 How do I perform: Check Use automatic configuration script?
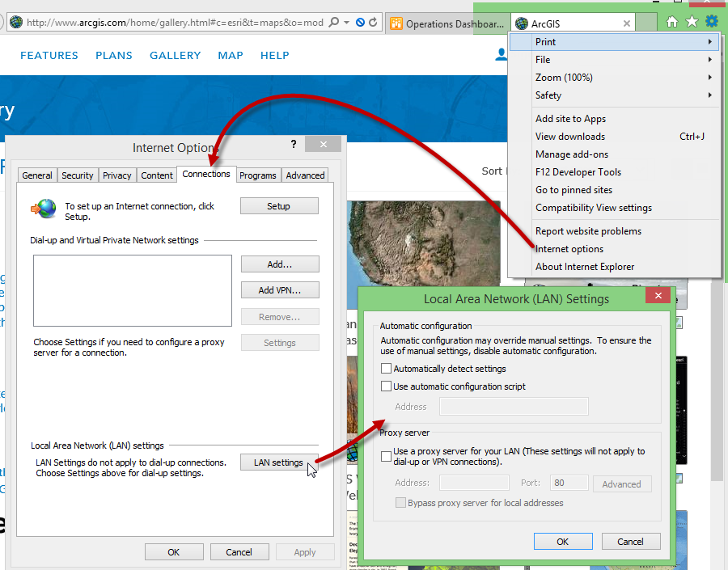386,386
